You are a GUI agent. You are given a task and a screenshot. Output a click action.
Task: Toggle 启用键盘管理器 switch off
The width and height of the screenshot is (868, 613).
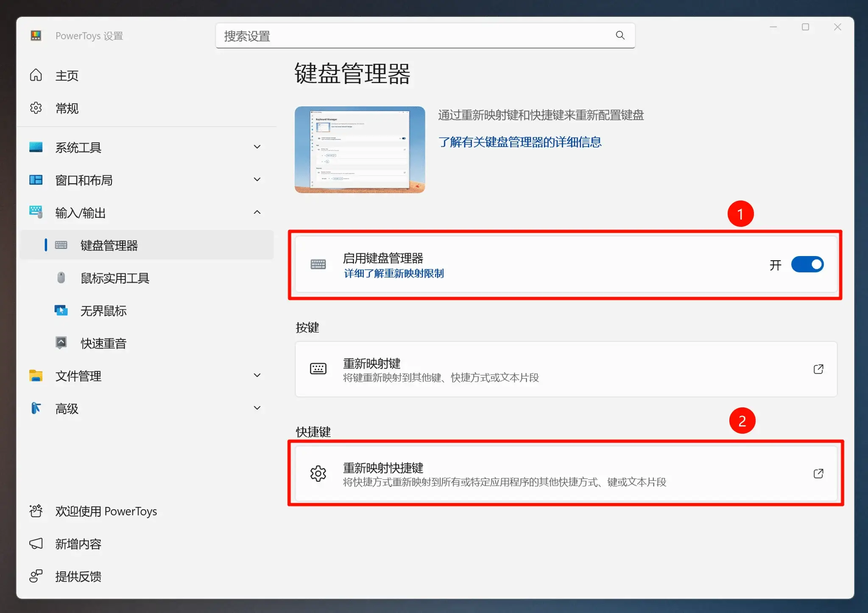[807, 265]
